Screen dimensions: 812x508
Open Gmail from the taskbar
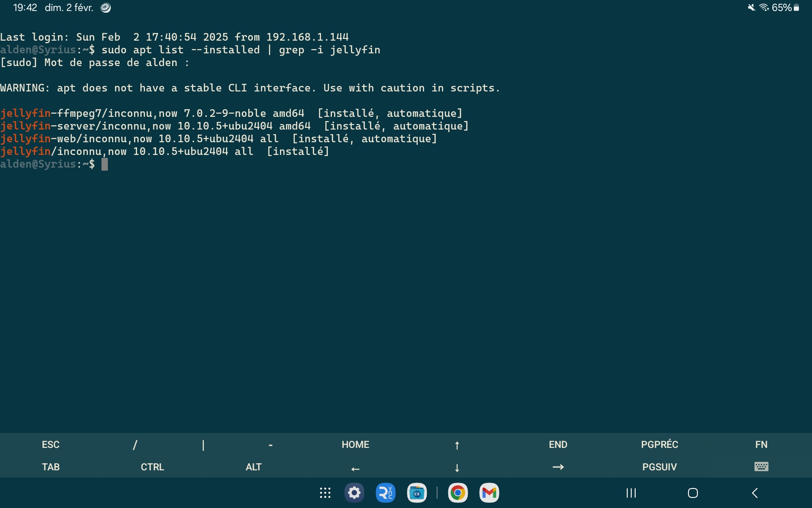(x=489, y=493)
